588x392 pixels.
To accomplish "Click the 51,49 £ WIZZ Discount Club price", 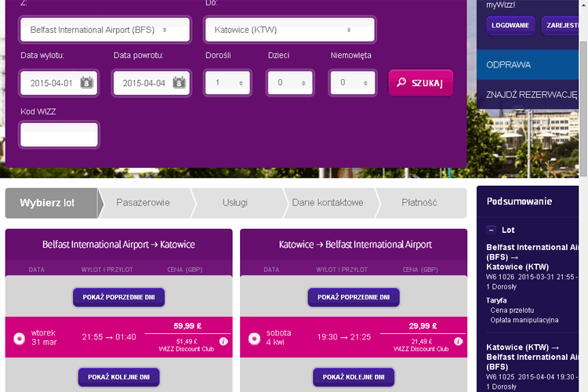I will click(x=187, y=345).
